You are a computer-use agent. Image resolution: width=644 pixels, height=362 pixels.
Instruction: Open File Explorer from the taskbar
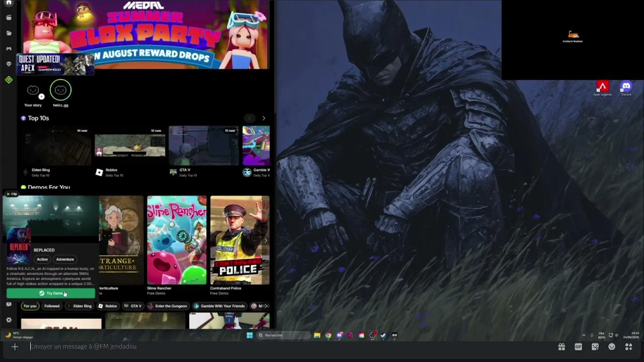[x=317, y=335]
